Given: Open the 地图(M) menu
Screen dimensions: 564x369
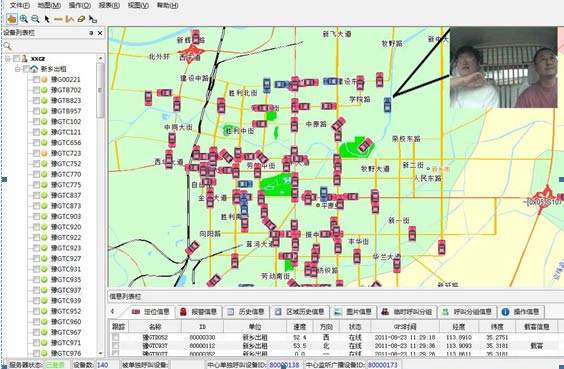Looking at the screenshot, I should coord(49,5).
